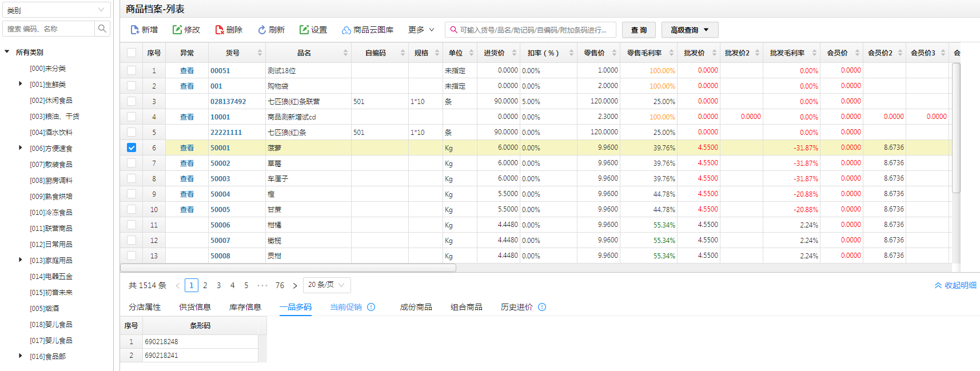
Task: Open 商品云图库 cloud gallery
Action: (x=368, y=30)
